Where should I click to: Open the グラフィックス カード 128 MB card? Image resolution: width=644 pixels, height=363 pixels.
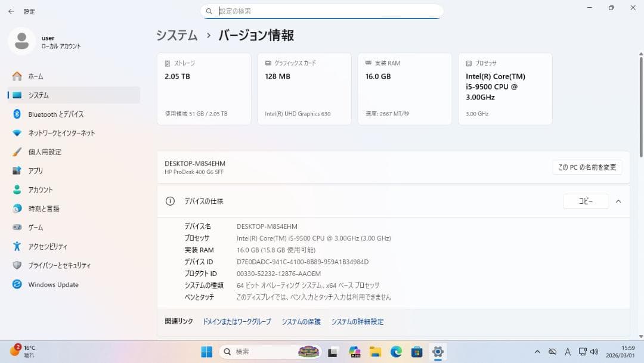(304, 89)
